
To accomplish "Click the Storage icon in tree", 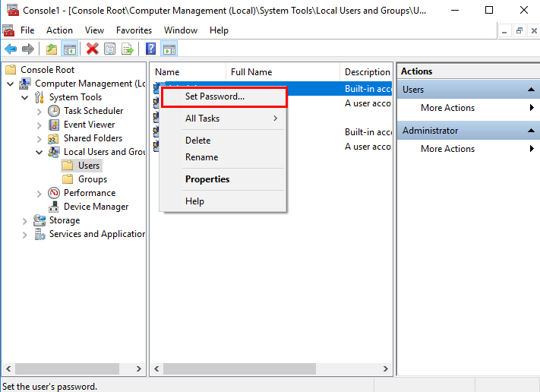I will (39, 220).
